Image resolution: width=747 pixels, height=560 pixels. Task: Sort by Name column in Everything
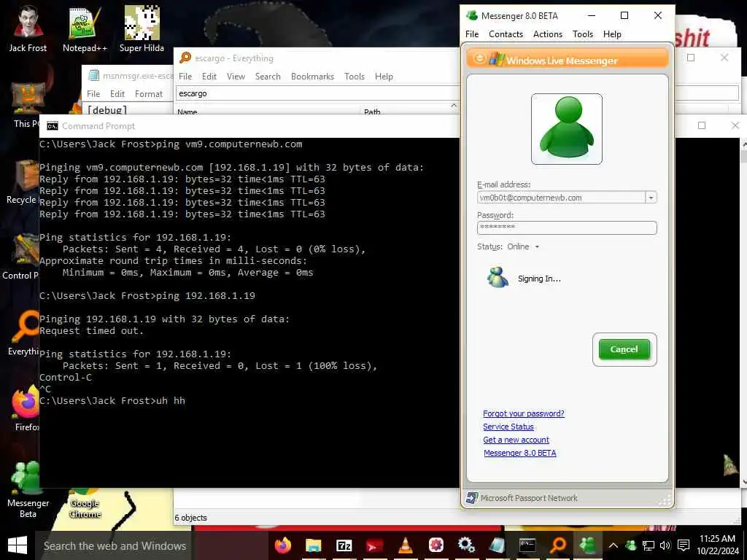tap(268, 112)
